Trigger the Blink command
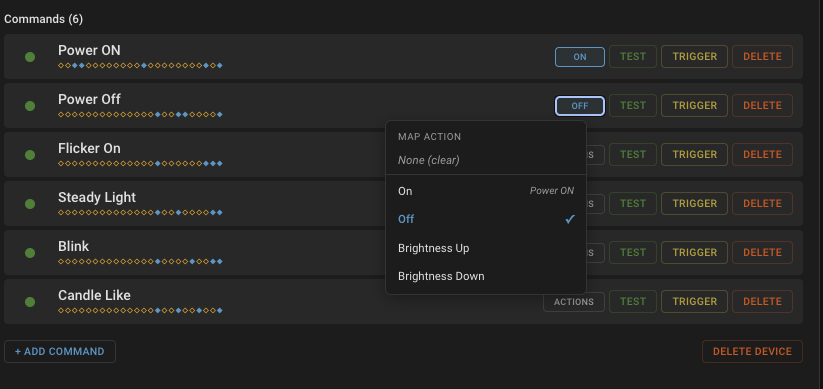This screenshot has height=389, width=823. click(694, 253)
